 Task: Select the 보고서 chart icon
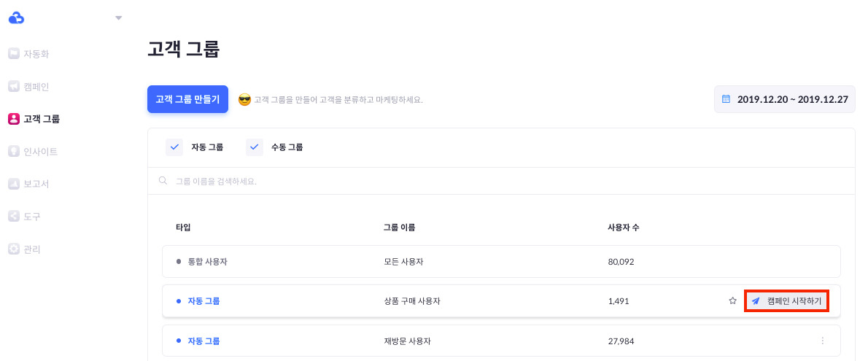(x=14, y=184)
